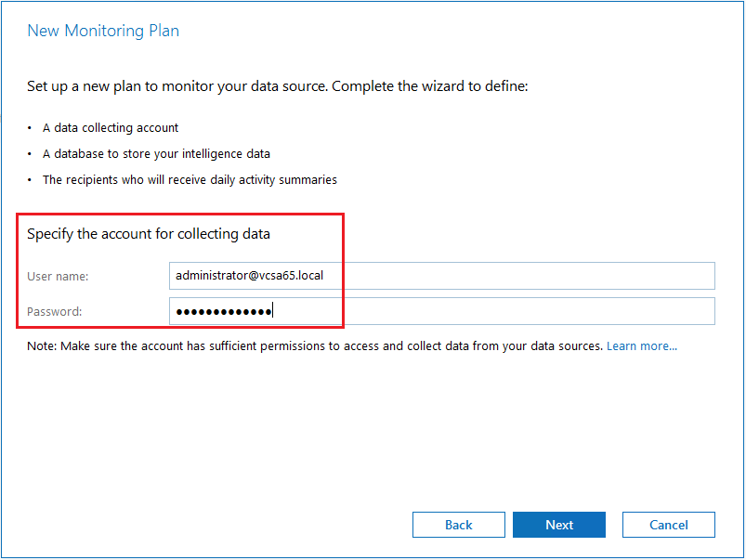746x560 pixels.
Task: Click the daily activity summaries recipients bullet text
Action: point(190,179)
